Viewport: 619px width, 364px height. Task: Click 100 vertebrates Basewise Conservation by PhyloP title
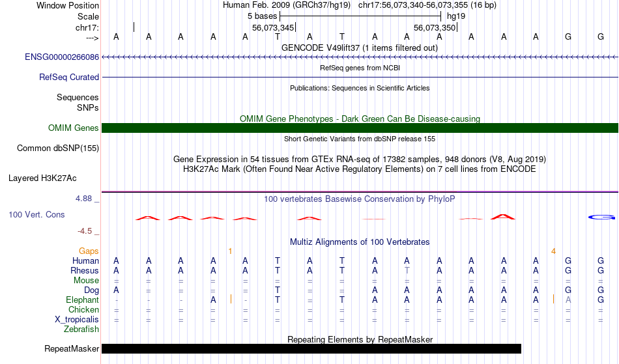(359, 199)
